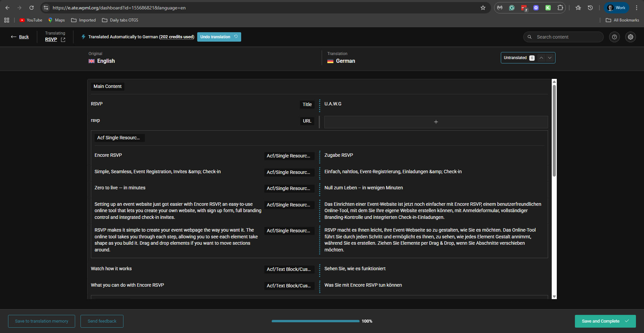Click the English flag icon
Screen dimensions: 644x333
[x=92, y=61]
